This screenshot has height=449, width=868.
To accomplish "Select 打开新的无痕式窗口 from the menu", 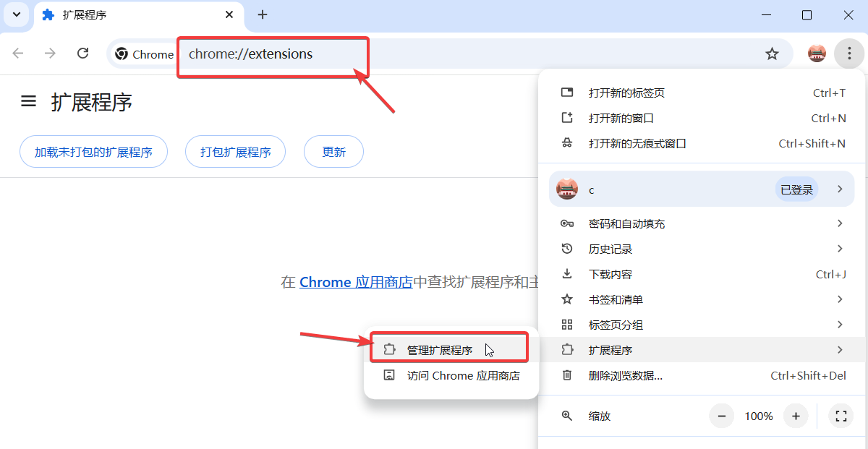I will pyautogui.click(x=637, y=143).
